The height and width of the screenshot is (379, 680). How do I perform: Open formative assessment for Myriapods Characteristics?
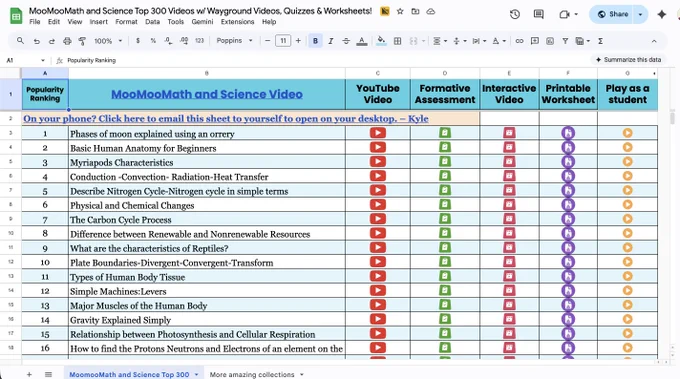(445, 162)
